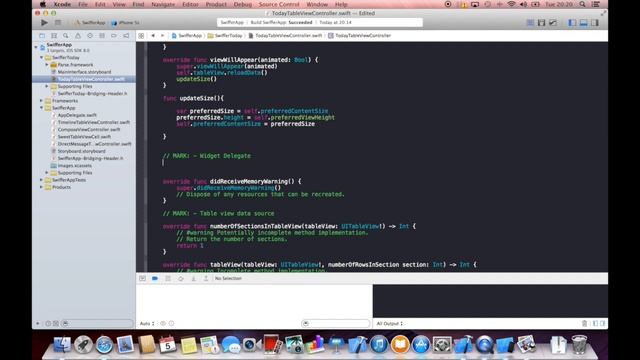Expand the SwifferAppTests group
Viewport: 640px width, 360px height.
point(42,180)
